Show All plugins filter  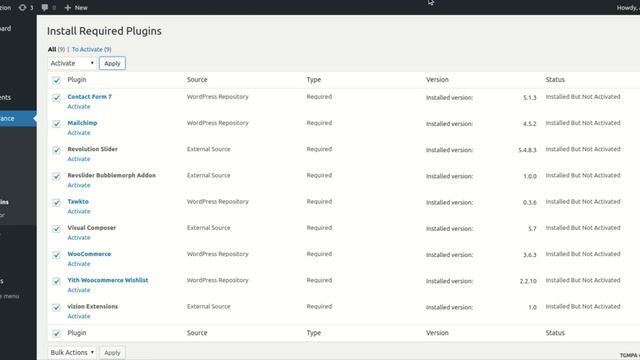pyautogui.click(x=52, y=49)
